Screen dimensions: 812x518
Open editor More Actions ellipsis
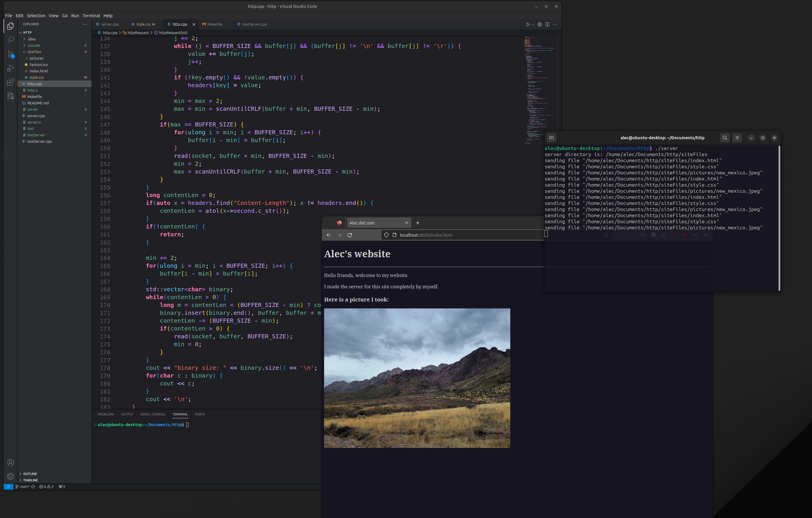click(x=555, y=24)
